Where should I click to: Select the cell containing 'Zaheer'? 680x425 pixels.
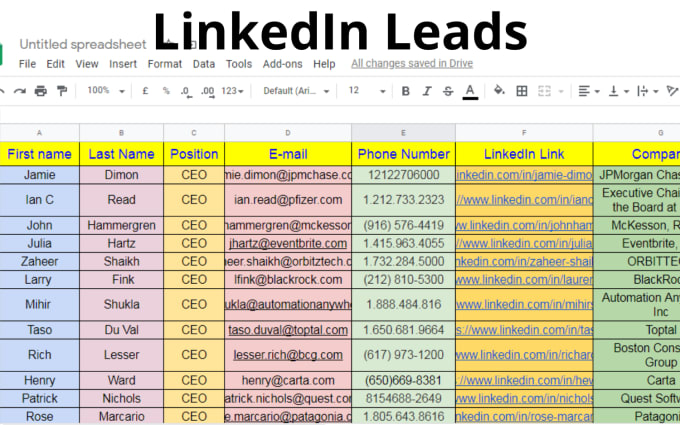tap(39, 262)
